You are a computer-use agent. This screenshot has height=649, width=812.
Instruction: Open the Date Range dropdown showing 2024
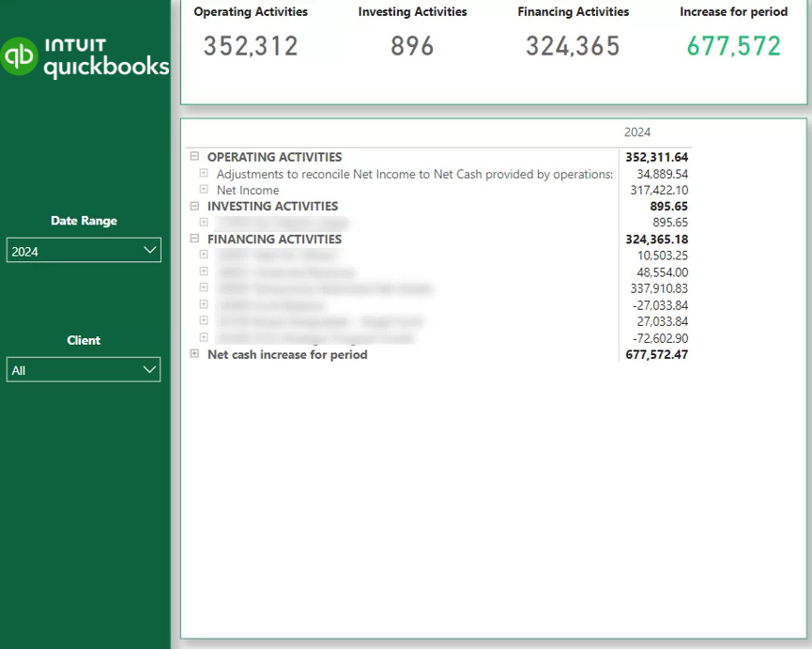coord(84,251)
